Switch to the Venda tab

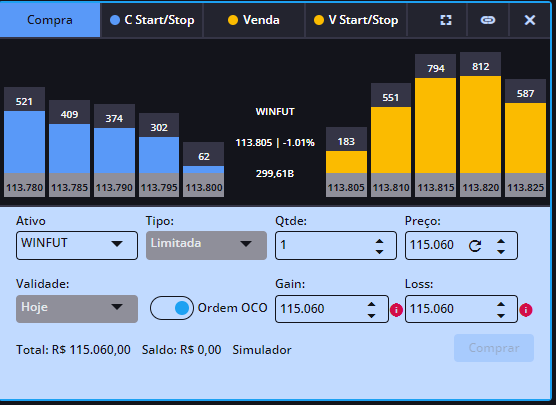click(254, 20)
